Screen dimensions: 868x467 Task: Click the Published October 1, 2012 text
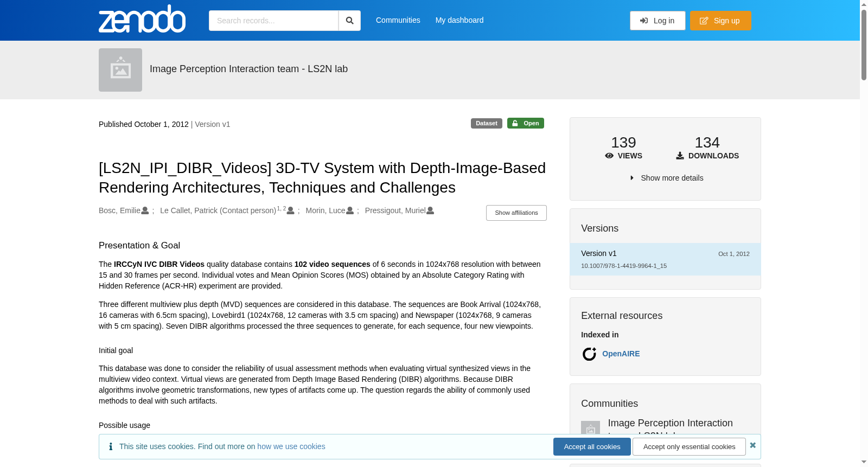point(144,124)
